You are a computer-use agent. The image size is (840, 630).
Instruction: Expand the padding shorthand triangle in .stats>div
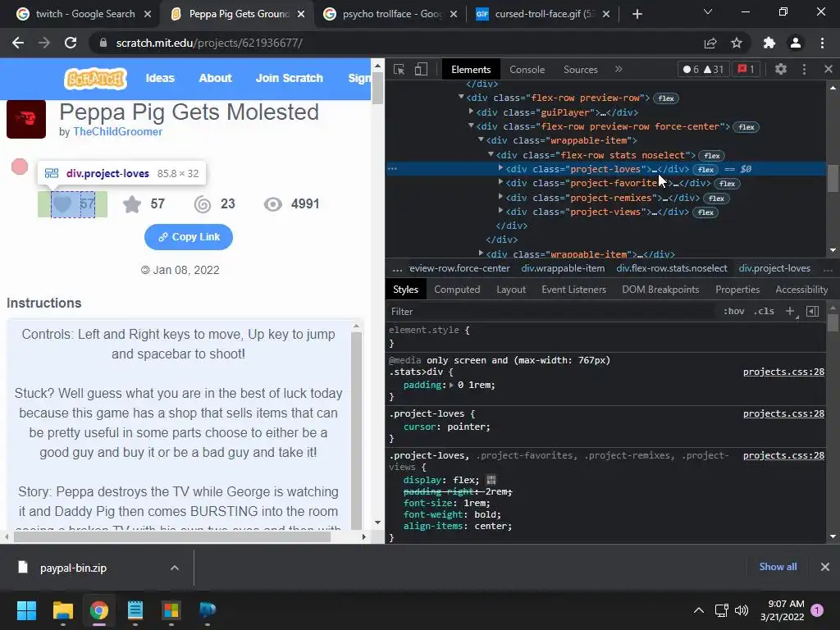452,385
